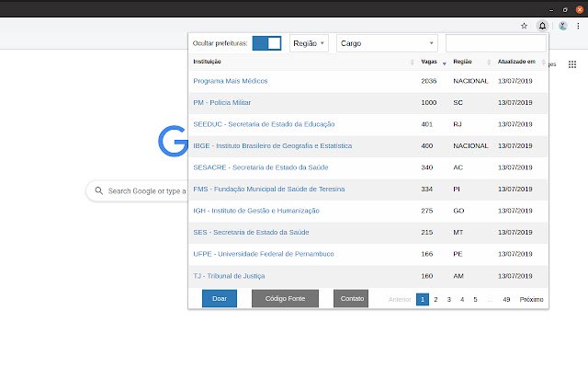Screen dimensions: 588x368
Task: Open the Programa Mais Médicos link
Action: tap(231, 81)
